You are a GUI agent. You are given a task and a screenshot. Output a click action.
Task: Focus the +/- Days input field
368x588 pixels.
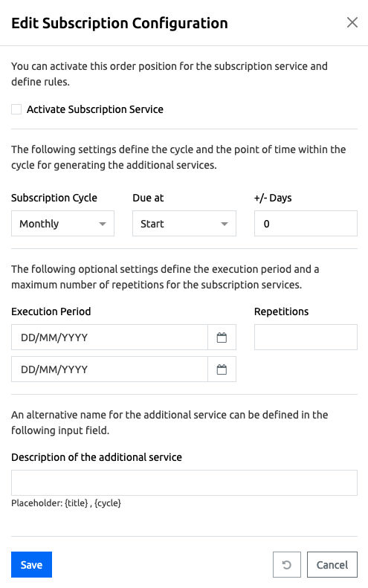306,224
